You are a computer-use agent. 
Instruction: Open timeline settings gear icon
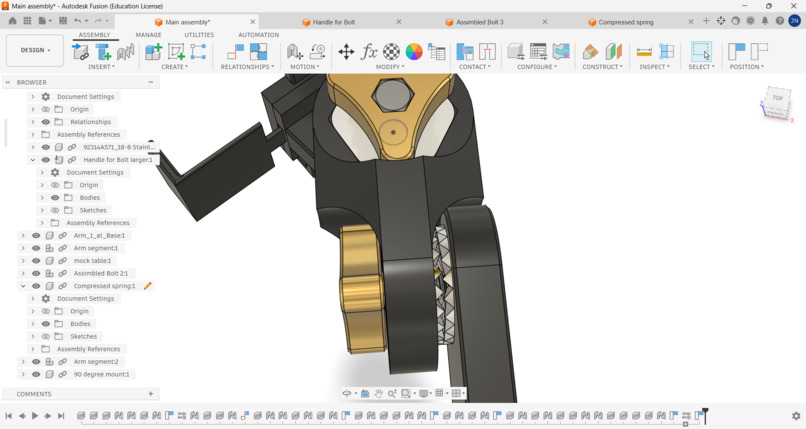tap(796, 416)
